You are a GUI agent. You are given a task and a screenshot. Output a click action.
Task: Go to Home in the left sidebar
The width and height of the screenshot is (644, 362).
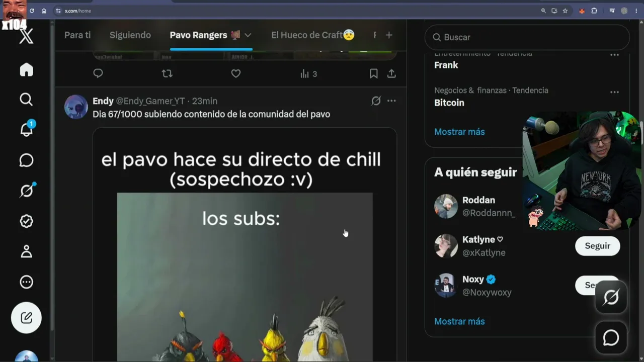[26, 69]
